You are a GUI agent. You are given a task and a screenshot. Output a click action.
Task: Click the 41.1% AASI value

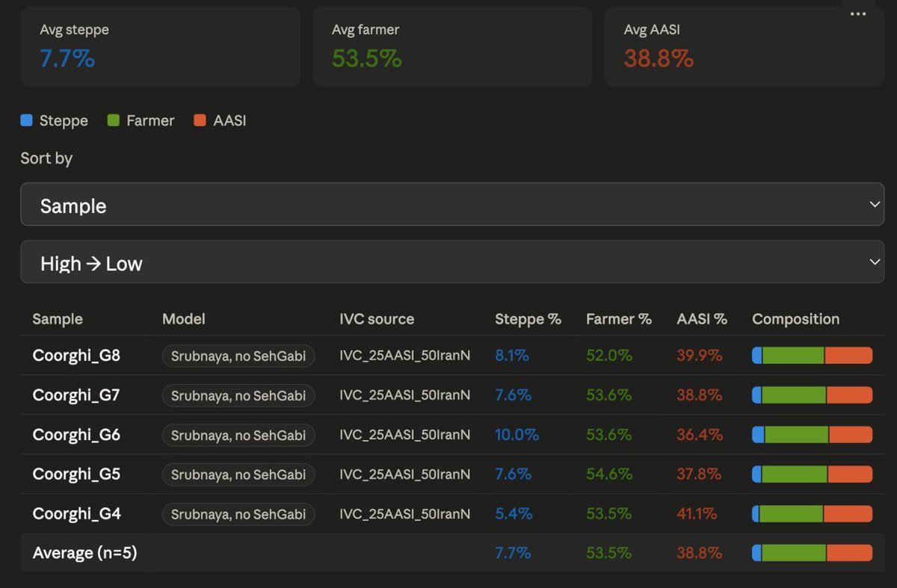697,514
